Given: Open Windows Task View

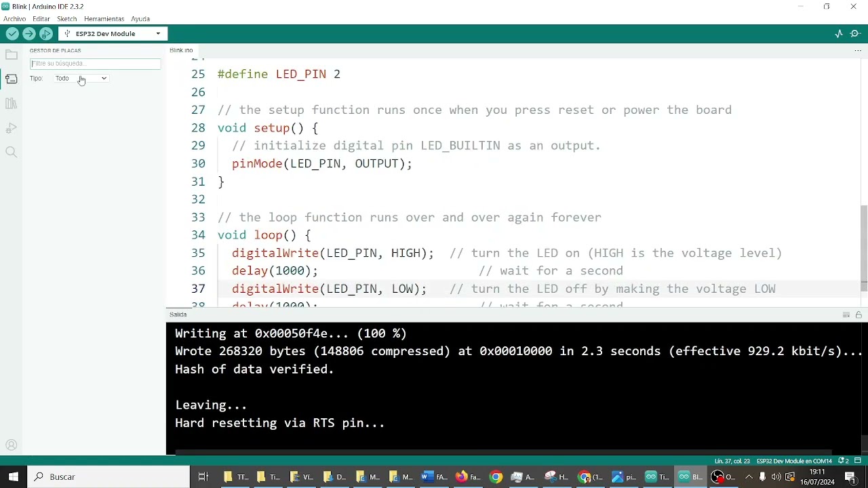Looking at the screenshot, I should coord(203,476).
